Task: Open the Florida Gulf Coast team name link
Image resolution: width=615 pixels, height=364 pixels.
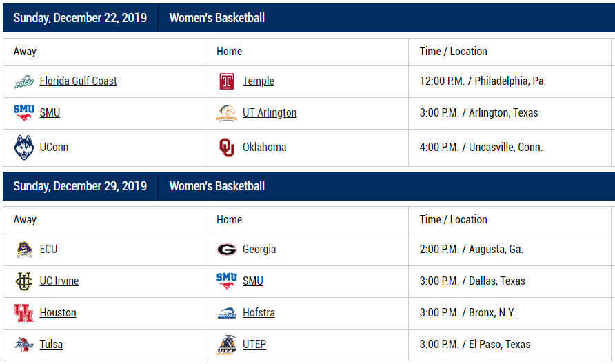Action: tap(78, 81)
